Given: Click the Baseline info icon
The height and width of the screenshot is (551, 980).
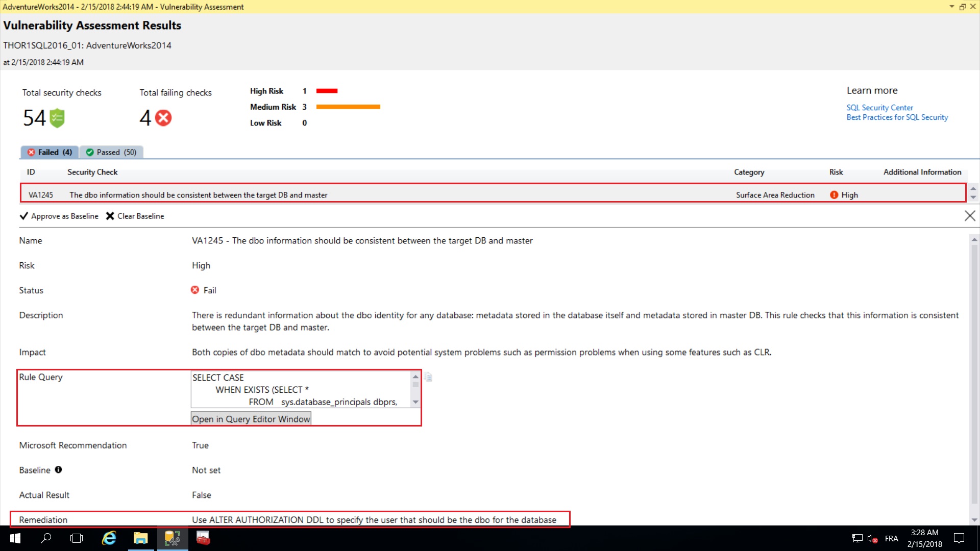Looking at the screenshot, I should click(58, 470).
